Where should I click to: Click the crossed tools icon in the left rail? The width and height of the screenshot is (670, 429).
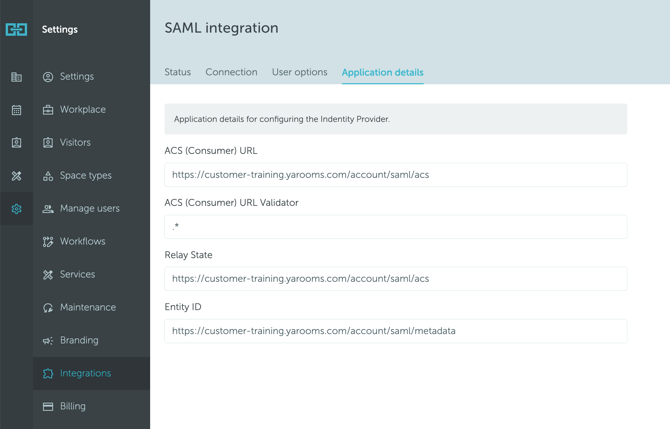16,176
